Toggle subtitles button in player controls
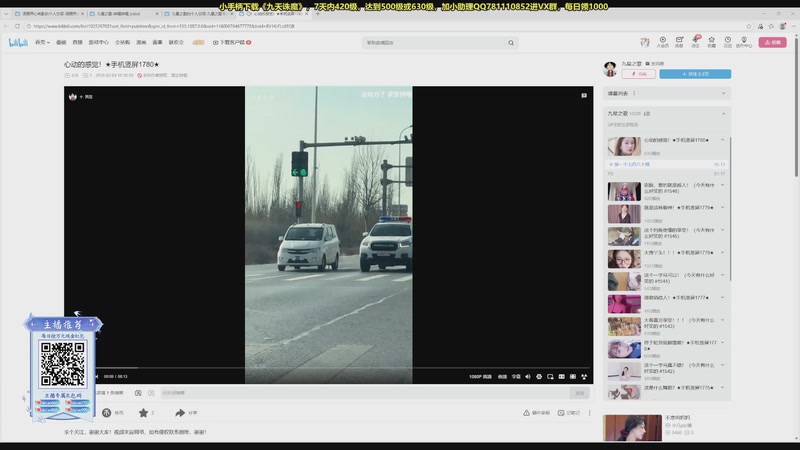This screenshot has width=800, height=450. 516,376
